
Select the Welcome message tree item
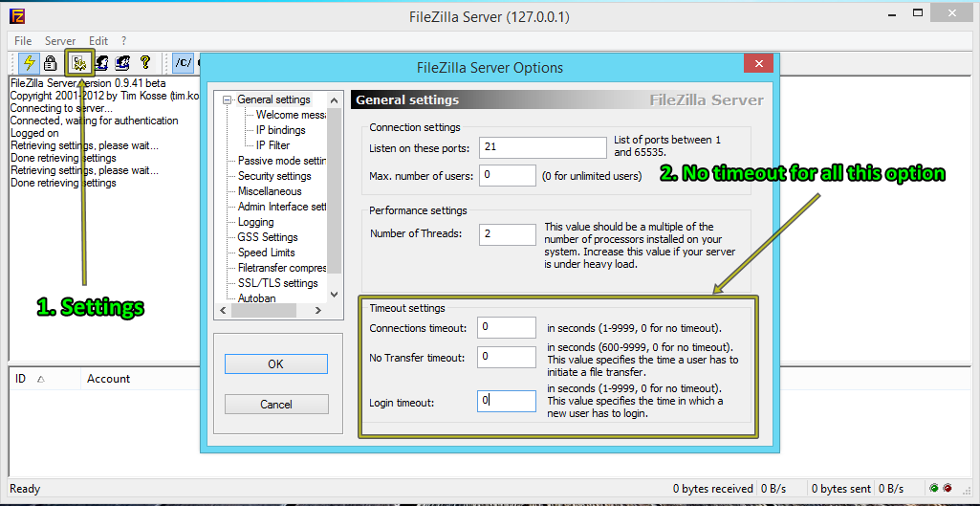(x=291, y=115)
